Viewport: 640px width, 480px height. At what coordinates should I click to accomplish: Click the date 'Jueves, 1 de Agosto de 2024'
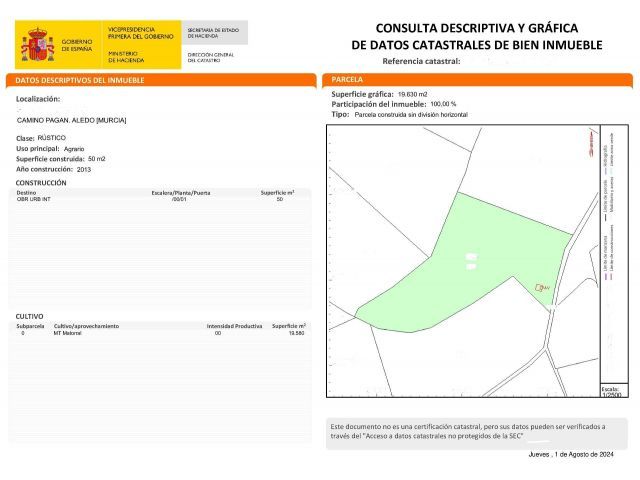[571, 454]
